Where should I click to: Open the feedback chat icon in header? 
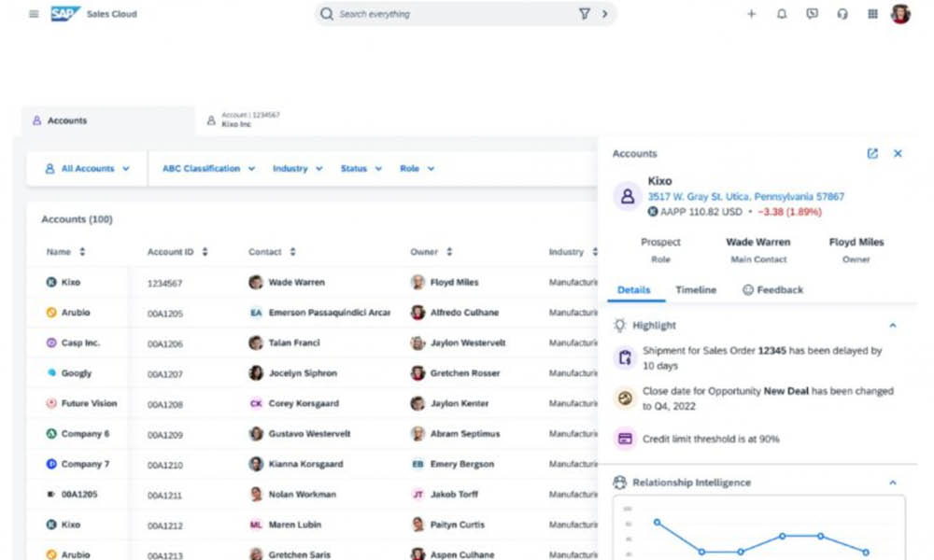click(x=812, y=14)
